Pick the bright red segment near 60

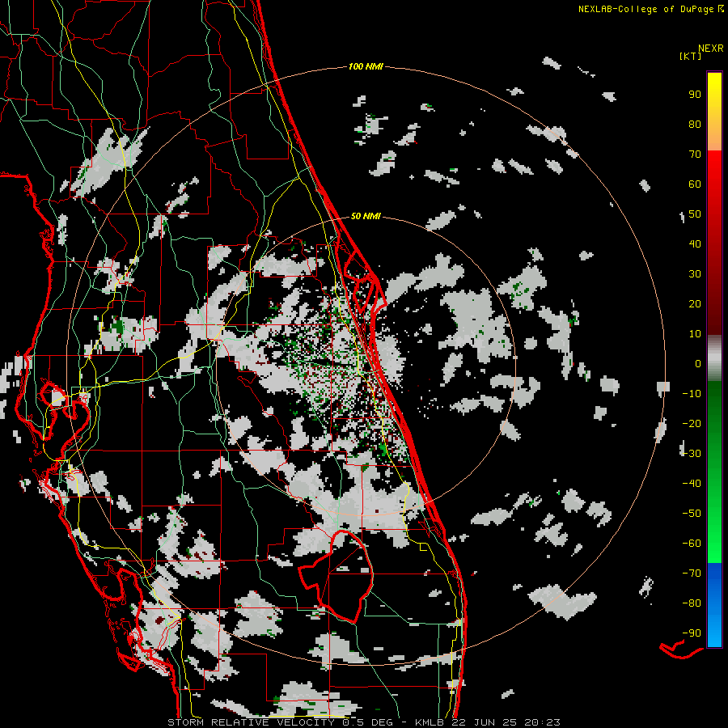point(714,176)
